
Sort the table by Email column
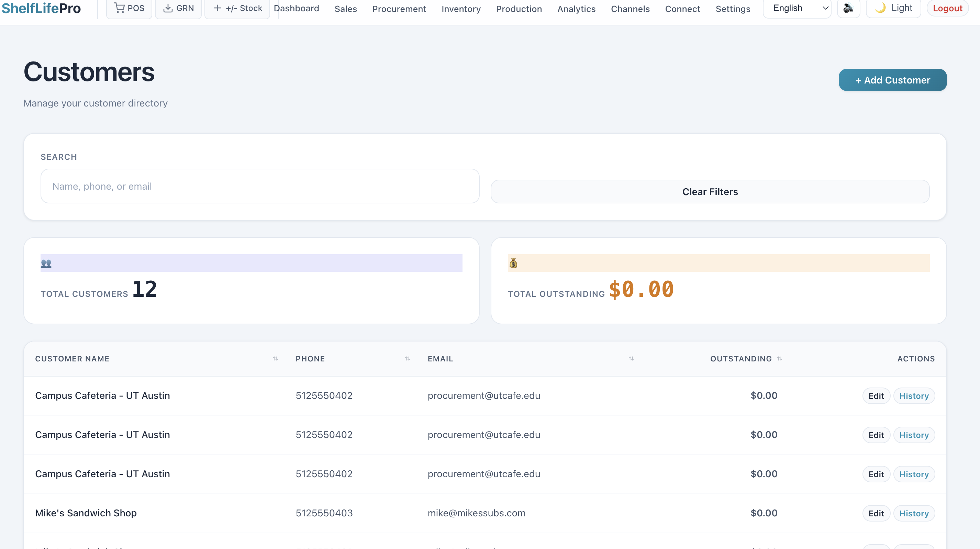[631, 359]
